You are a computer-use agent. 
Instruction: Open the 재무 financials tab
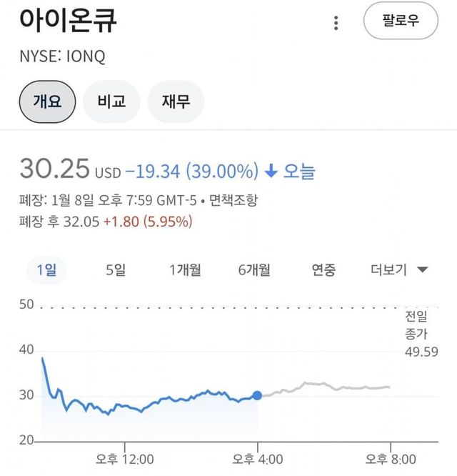point(175,101)
